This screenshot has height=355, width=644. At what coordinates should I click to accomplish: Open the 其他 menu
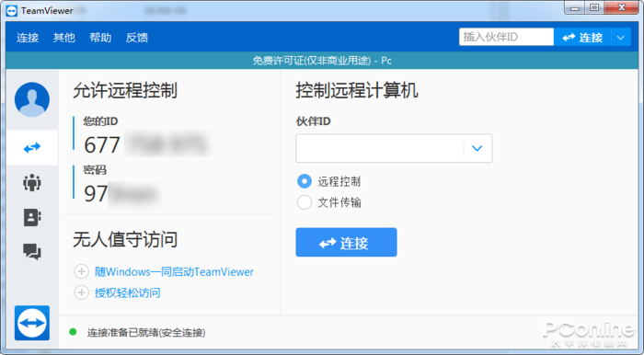pyautogui.click(x=64, y=38)
